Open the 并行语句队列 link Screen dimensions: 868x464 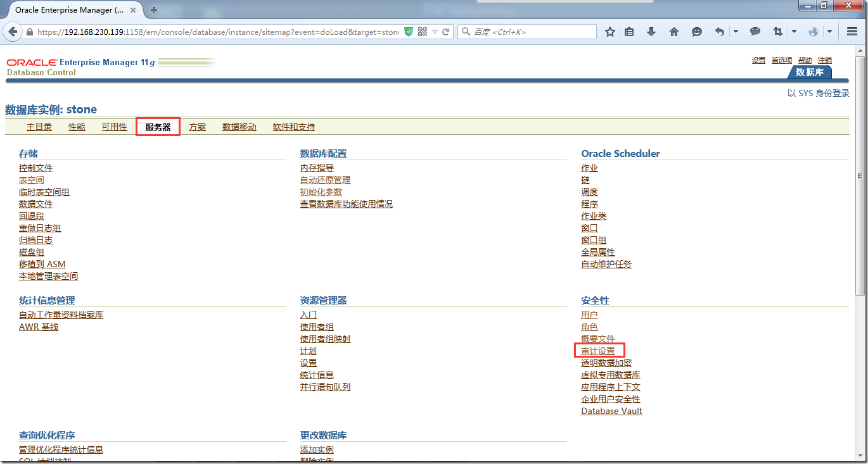pos(326,387)
